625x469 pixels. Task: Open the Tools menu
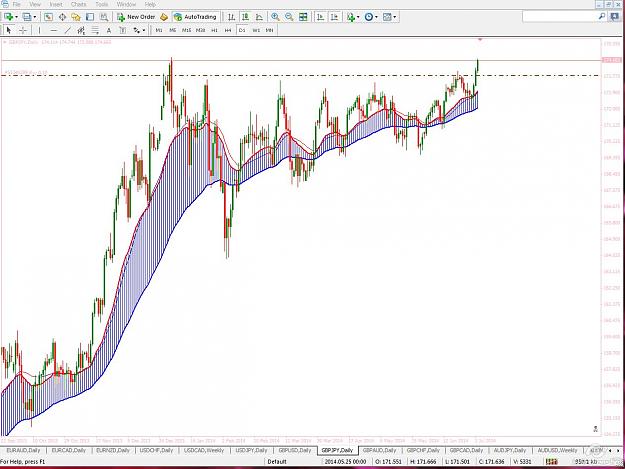pyautogui.click(x=102, y=4)
